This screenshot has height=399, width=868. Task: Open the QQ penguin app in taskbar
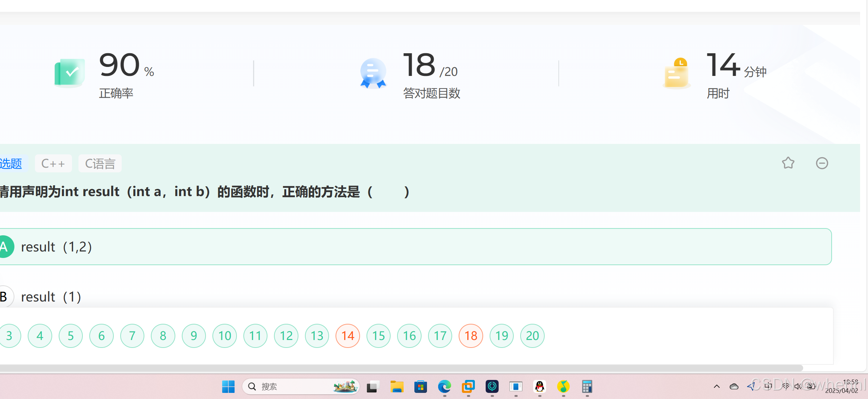click(x=539, y=387)
